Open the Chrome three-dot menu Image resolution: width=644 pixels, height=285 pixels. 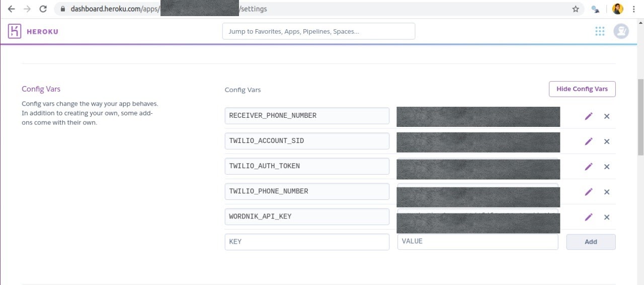click(634, 9)
